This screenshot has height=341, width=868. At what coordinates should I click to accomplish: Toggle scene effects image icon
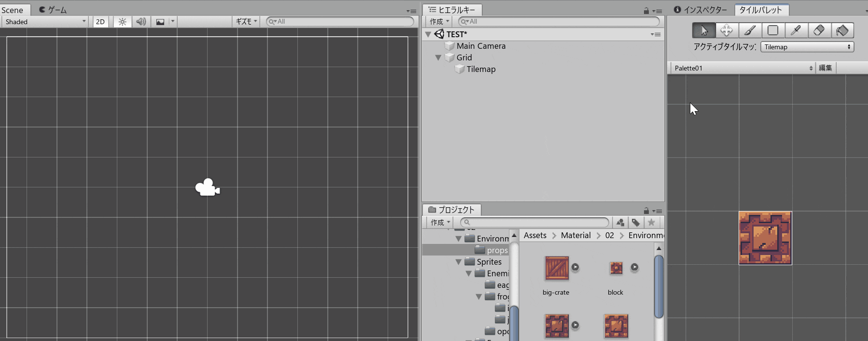coord(160,22)
